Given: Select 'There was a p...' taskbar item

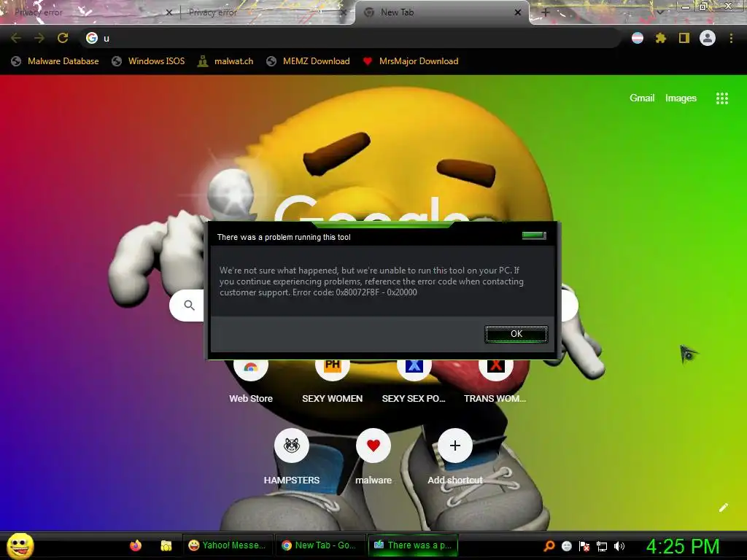Looking at the screenshot, I should pos(413,545).
